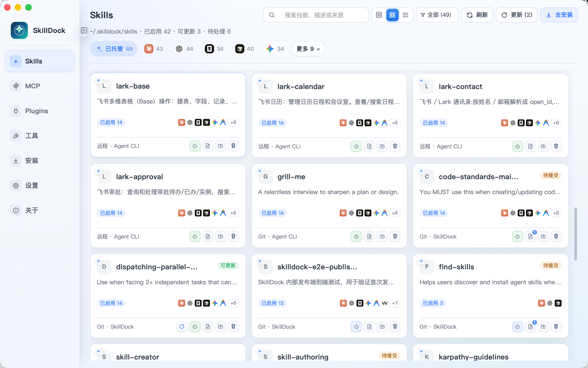Click the 刷新 refresh button
This screenshot has width=588, height=368.
(x=477, y=15)
